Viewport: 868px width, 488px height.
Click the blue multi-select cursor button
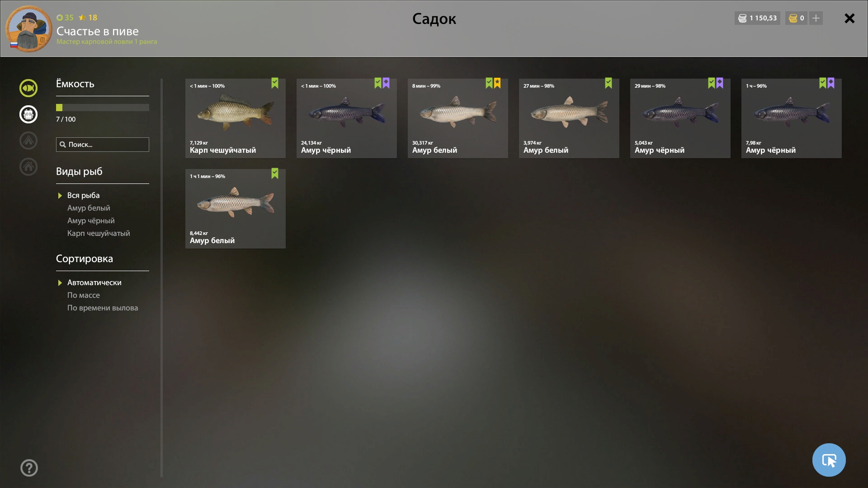point(829,460)
